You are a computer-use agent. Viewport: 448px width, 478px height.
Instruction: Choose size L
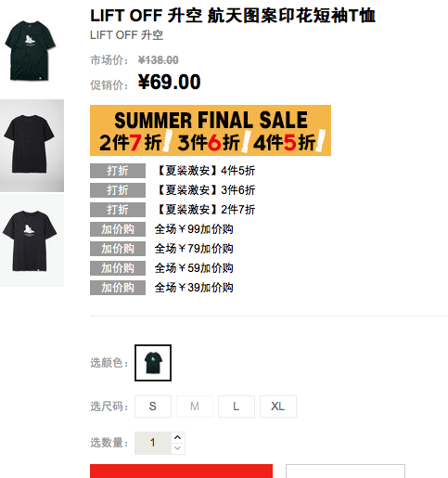click(x=237, y=407)
